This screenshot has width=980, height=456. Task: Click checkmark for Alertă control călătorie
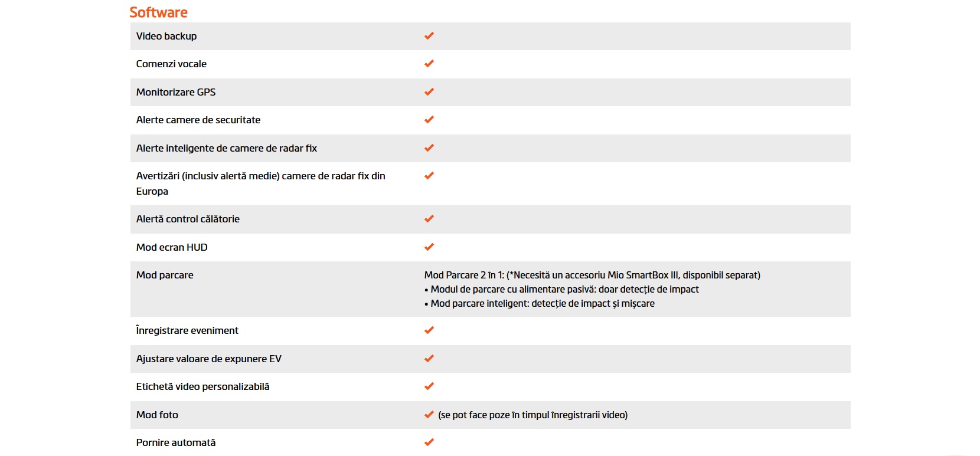tap(429, 219)
